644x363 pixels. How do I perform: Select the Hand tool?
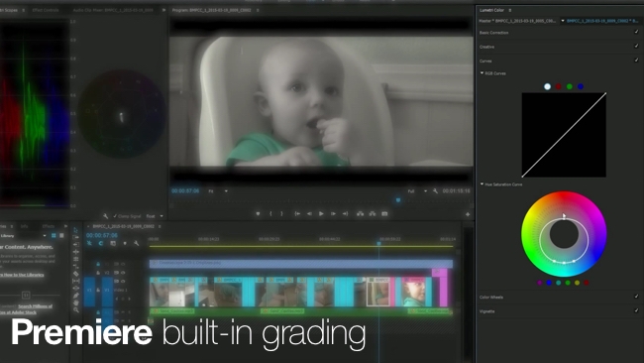(x=75, y=302)
